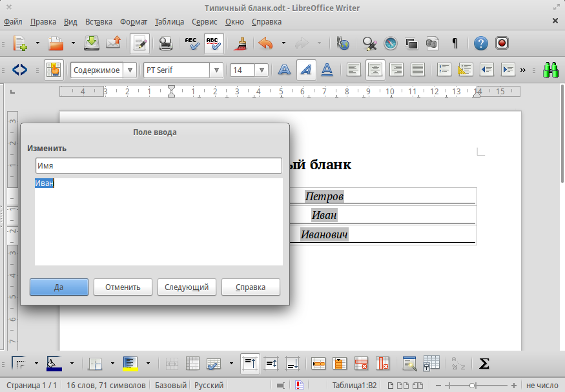Open the Содержимое dropdown
The height and width of the screenshot is (392, 565).
[130, 69]
